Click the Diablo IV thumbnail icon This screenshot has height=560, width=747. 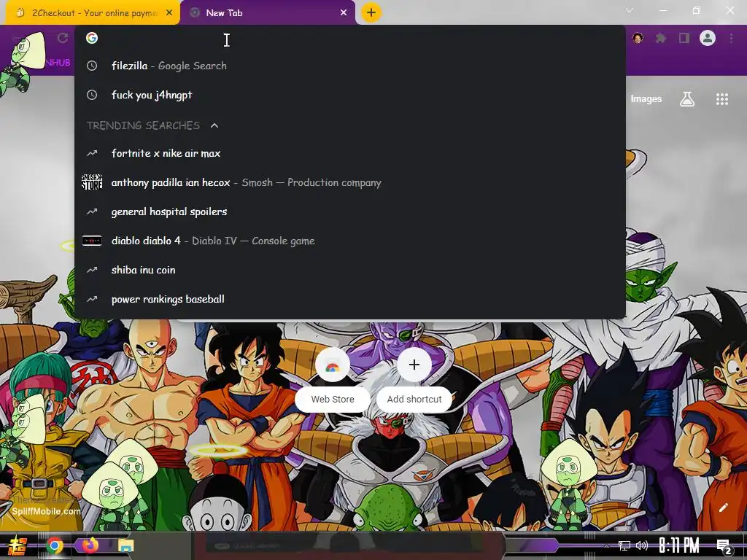tap(92, 241)
